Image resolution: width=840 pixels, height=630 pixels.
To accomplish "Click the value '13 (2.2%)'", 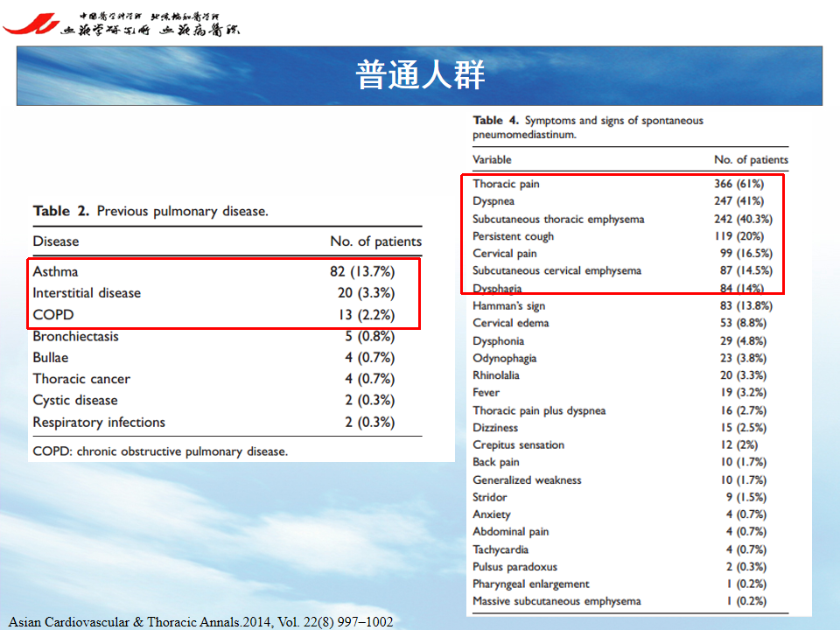I will [x=367, y=314].
